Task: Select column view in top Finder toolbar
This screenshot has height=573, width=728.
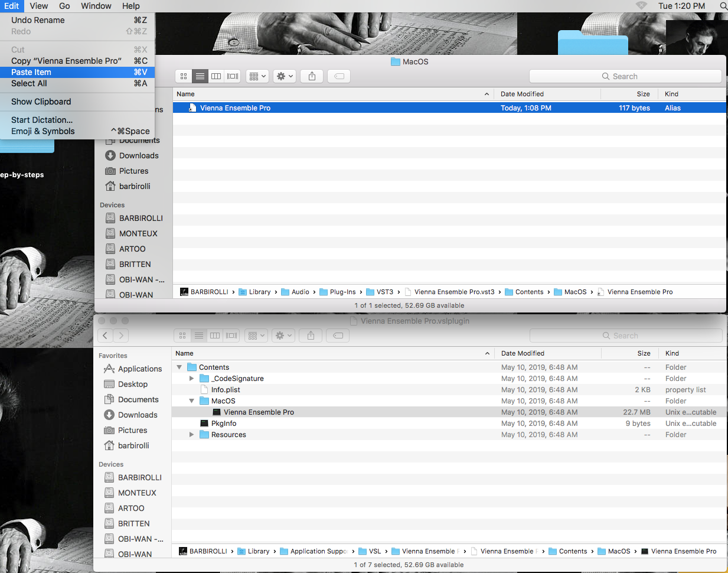Action: [x=216, y=76]
